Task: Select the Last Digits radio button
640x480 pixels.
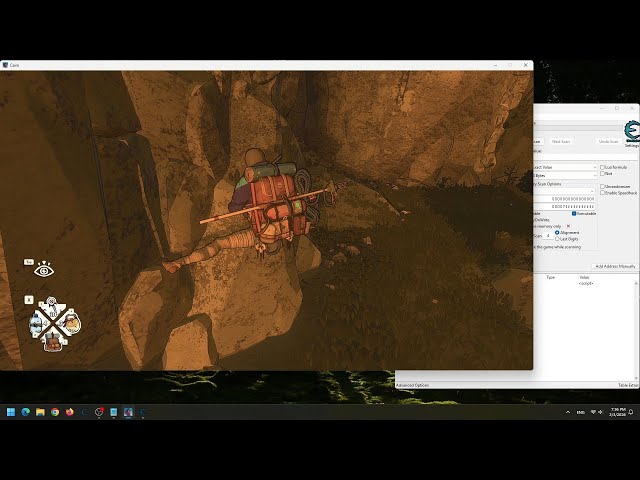Action: [x=557, y=239]
